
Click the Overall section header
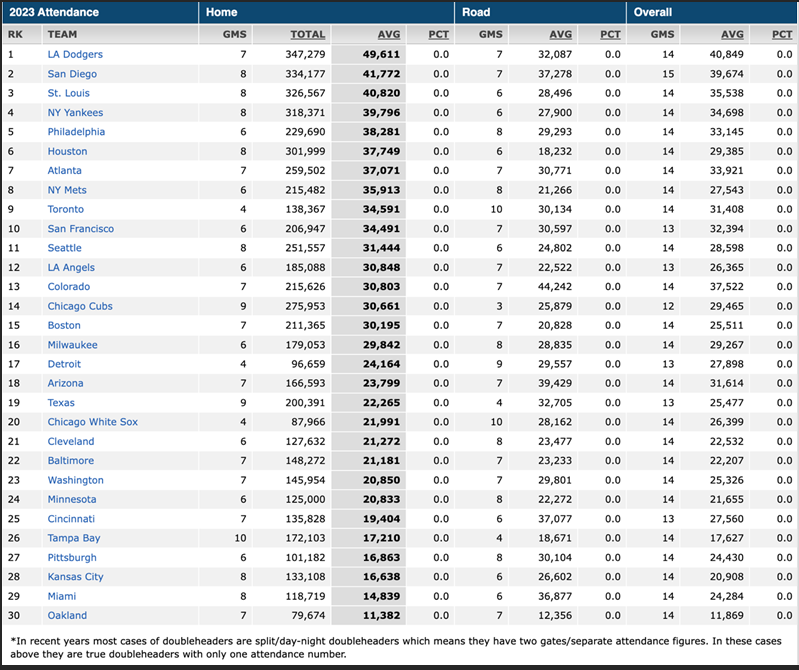point(653,12)
